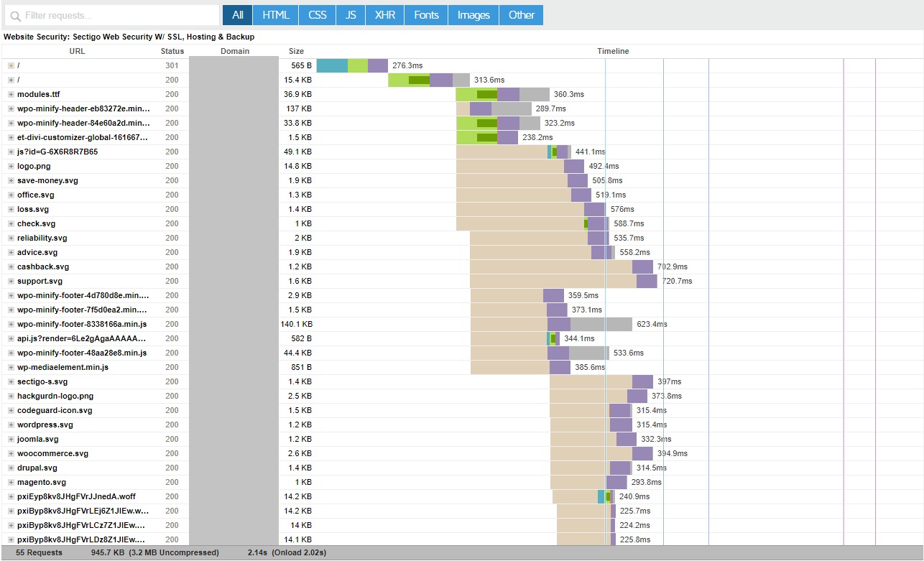Focus the Filter requests search field
Image resolution: width=924 pixels, height=561 pixels.
111,15
